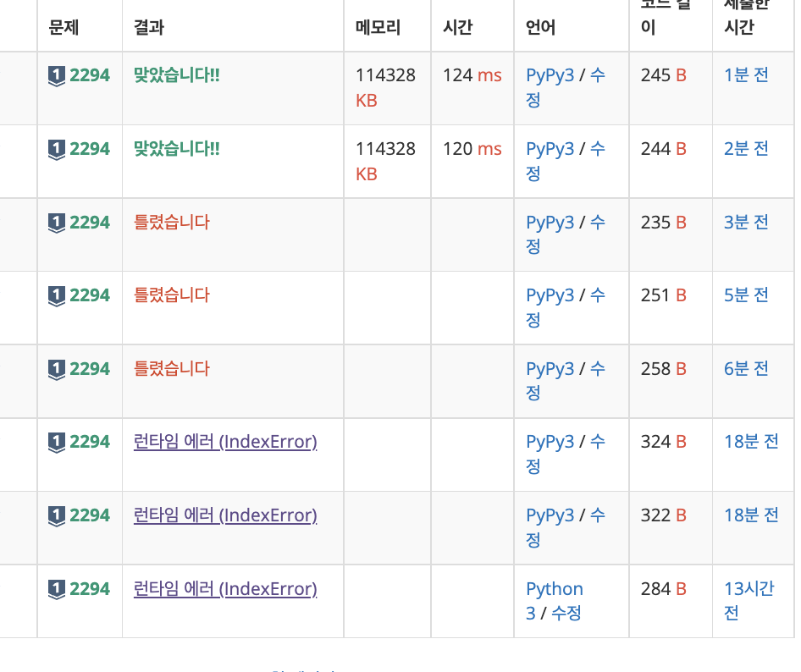Viewport: 801px width, 672px height.
Task: Select 맞았습니다!! result in the 245 B row
Action: (x=177, y=75)
